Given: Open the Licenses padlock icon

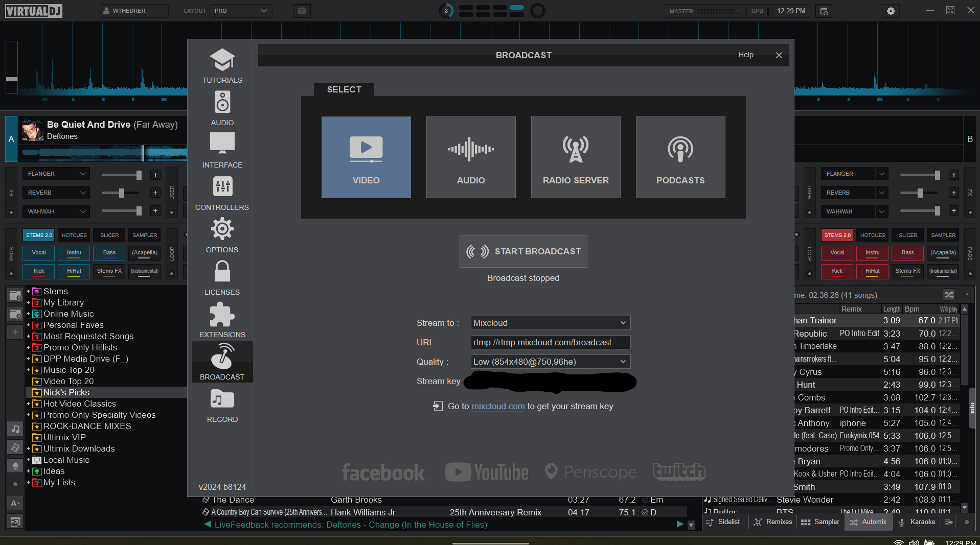Looking at the screenshot, I should coord(222,271).
